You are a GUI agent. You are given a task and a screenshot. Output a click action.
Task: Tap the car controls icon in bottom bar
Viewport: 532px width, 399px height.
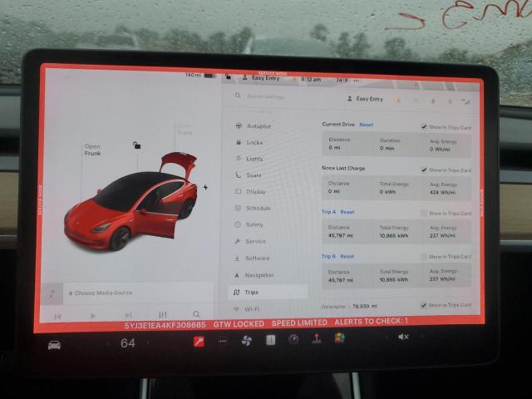click(x=54, y=346)
